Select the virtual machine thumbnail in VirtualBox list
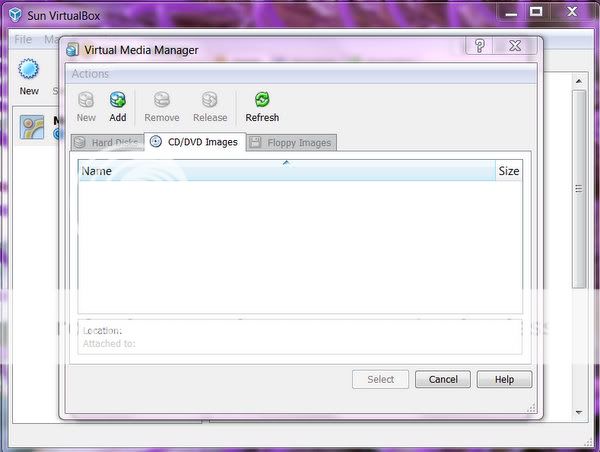Screen dimensions: 600x452 (32, 127)
